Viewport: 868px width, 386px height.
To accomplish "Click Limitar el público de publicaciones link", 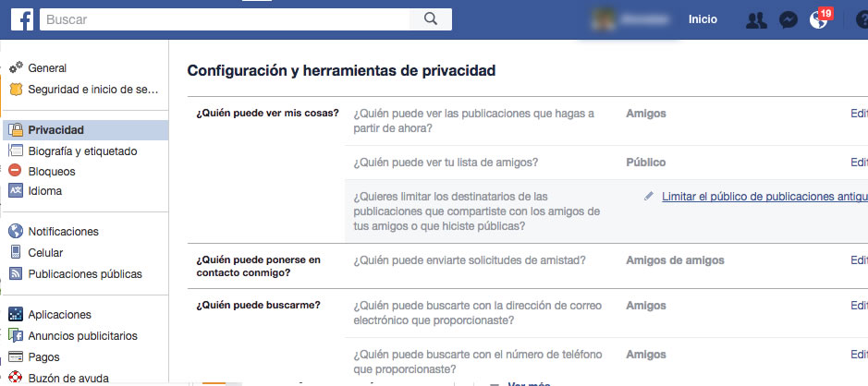I will pos(764,196).
